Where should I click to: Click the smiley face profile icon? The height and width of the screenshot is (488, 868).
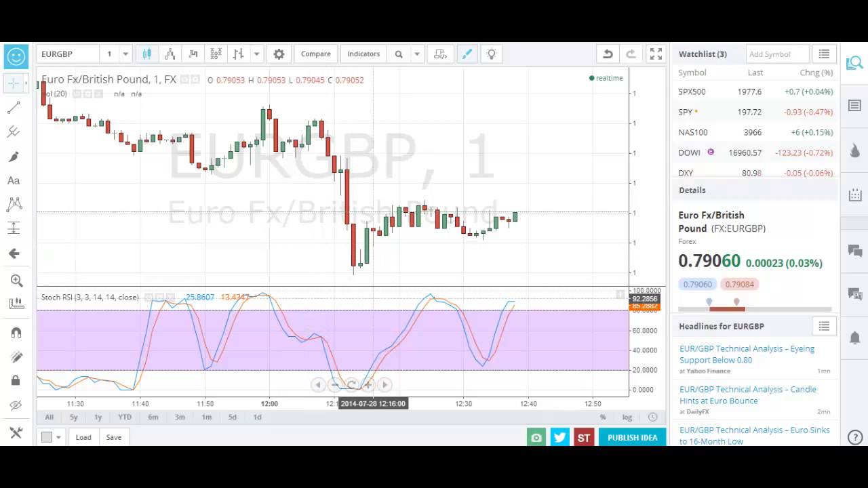tap(16, 56)
